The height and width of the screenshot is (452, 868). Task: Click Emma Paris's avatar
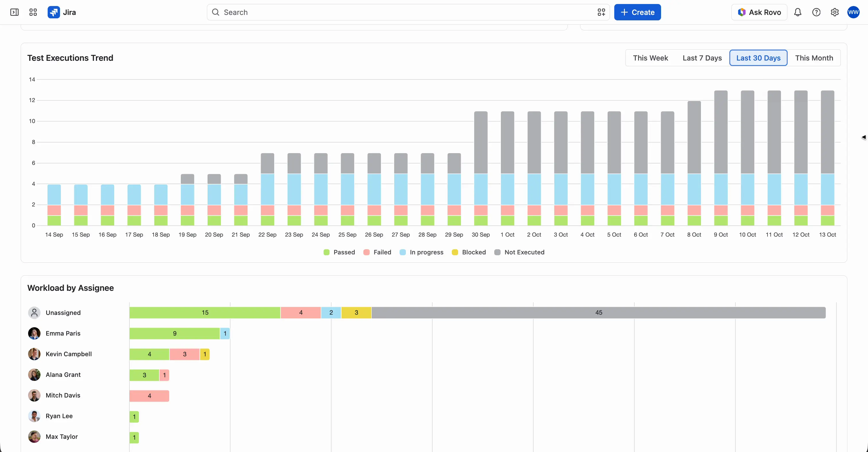click(x=34, y=334)
